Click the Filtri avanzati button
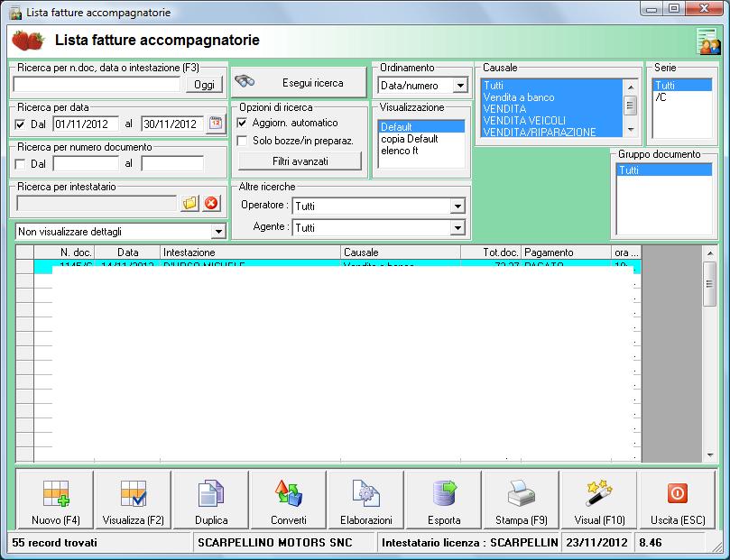 [x=300, y=161]
